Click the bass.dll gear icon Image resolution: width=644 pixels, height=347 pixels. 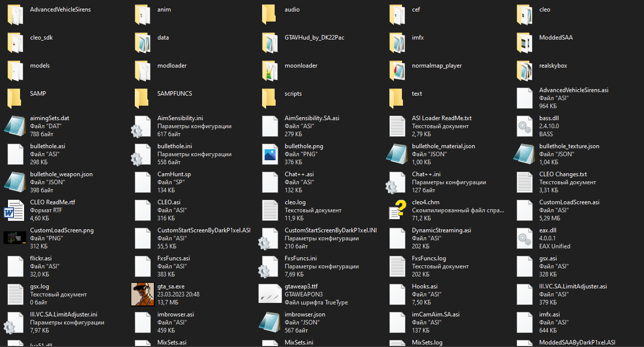coord(524,126)
